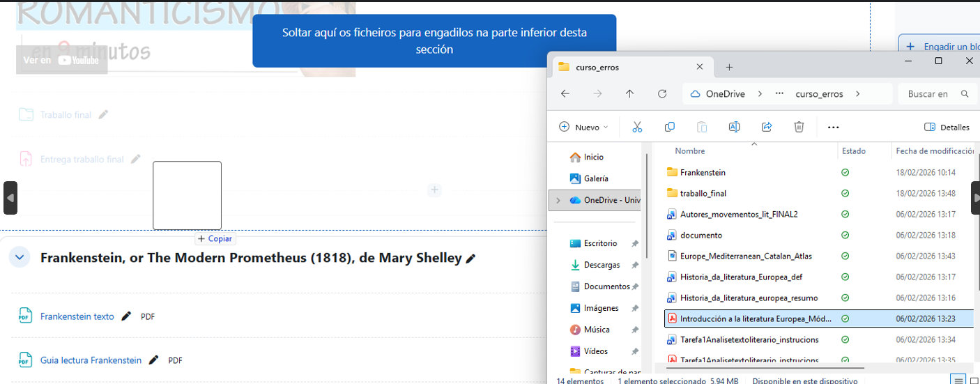
Task: Sort files by Fecha de modificación column
Action: point(934,151)
